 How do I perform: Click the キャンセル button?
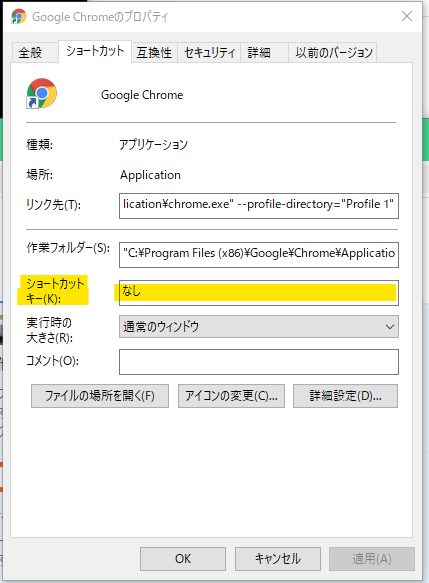point(278,558)
